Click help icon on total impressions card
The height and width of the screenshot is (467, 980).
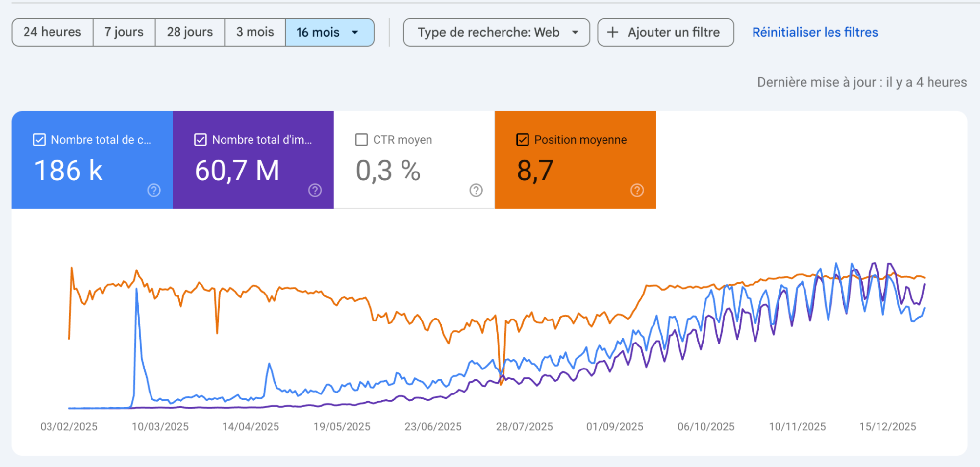pyautogui.click(x=315, y=190)
